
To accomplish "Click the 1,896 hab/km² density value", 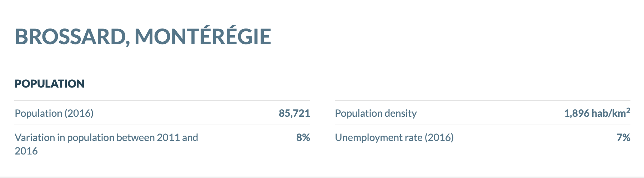I will (x=597, y=113).
